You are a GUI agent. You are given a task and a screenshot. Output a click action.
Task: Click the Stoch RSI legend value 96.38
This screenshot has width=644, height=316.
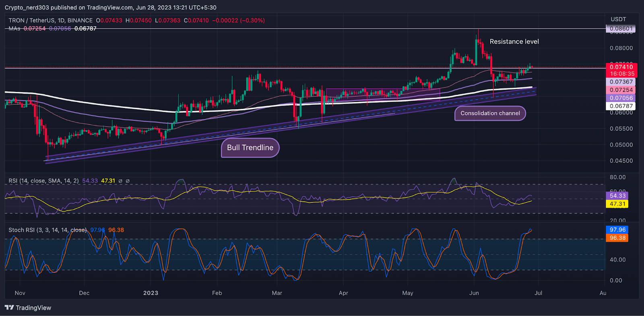point(116,230)
